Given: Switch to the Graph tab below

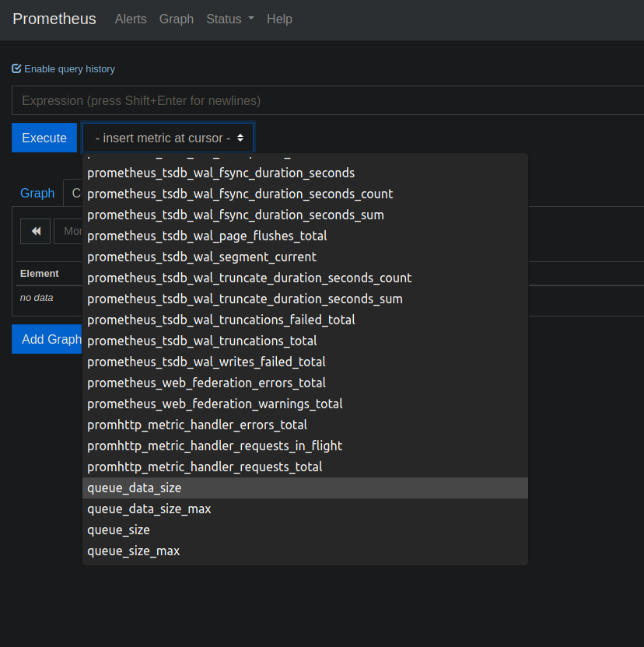Looking at the screenshot, I should pos(37,193).
